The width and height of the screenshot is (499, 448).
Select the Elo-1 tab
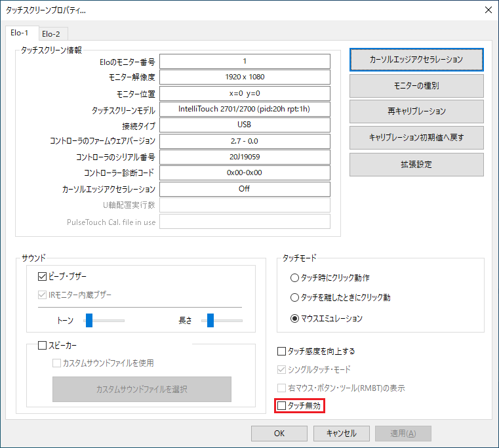21,33
